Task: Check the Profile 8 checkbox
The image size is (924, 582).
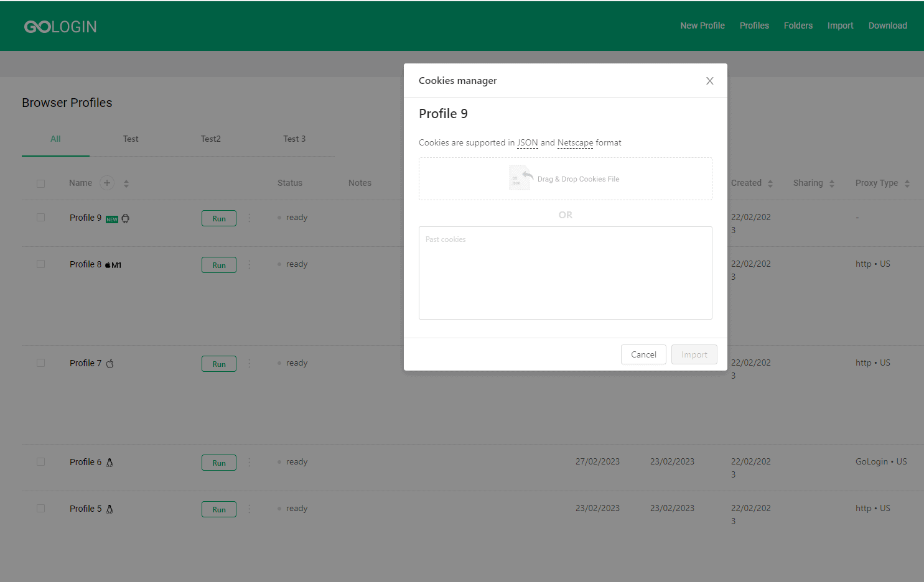Action: click(x=40, y=264)
